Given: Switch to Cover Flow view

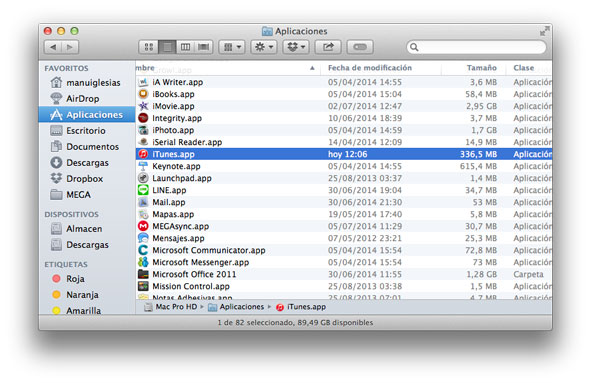Looking at the screenshot, I should [204, 47].
